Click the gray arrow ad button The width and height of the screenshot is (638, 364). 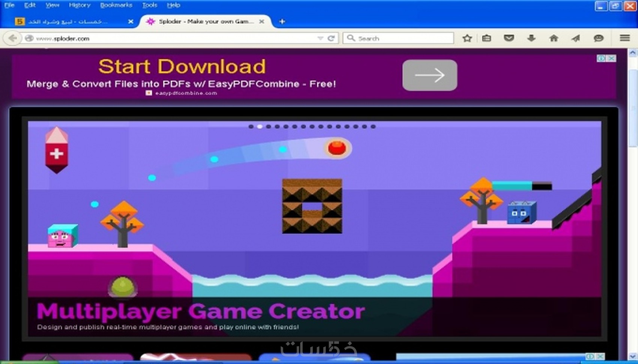[x=430, y=75]
